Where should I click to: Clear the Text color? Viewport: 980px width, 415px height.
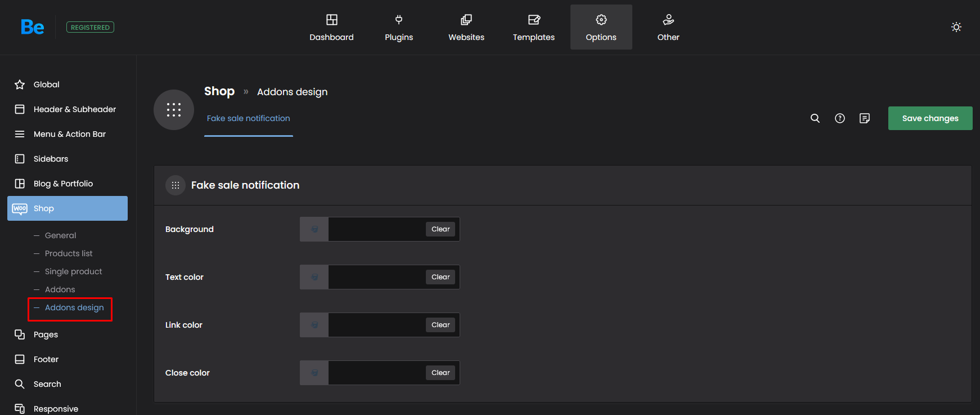(440, 277)
